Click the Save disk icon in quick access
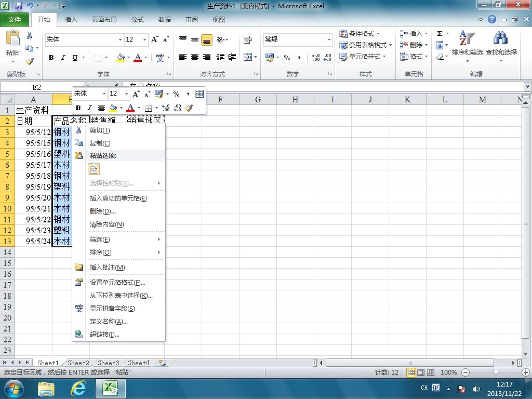Screen dimensions: 532x399 pyautogui.click(x=19, y=6)
